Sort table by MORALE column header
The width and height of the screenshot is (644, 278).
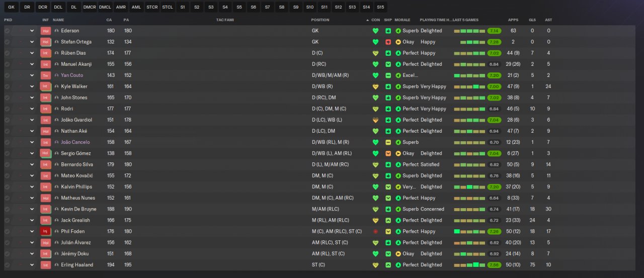click(x=403, y=20)
